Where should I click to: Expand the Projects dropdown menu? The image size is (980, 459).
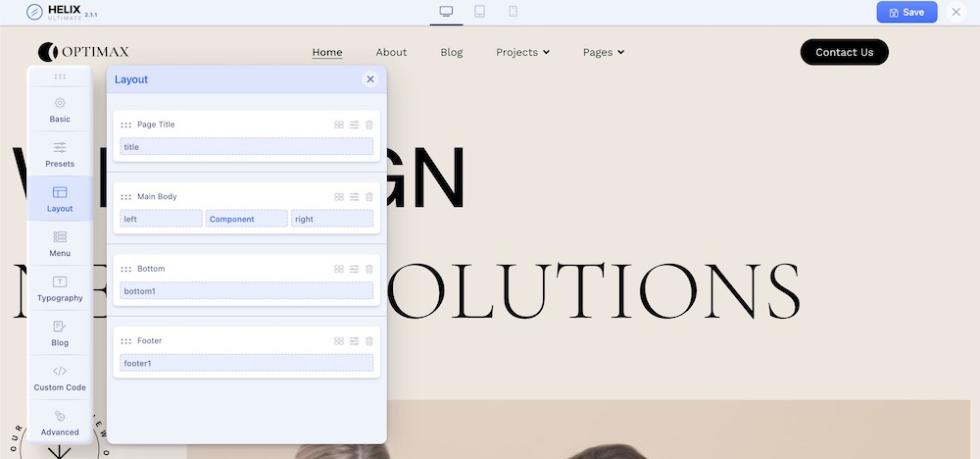click(x=522, y=53)
